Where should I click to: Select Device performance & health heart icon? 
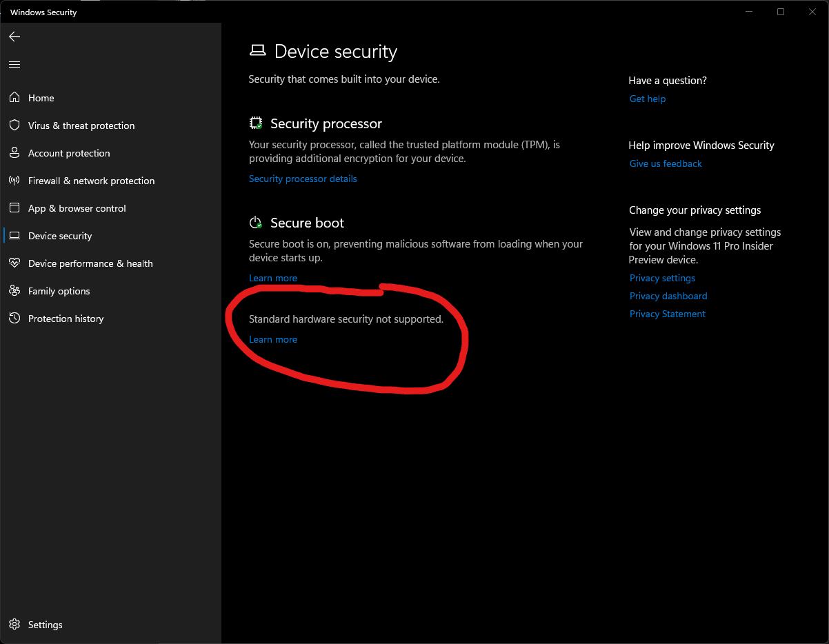(14, 263)
